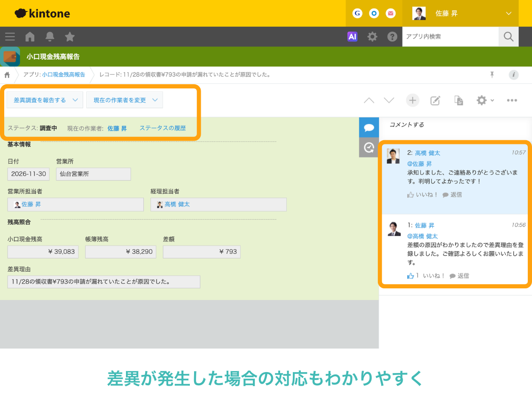Toggle like on 高橋 健太's comment
This screenshot has height=397, width=532.
coord(422,195)
